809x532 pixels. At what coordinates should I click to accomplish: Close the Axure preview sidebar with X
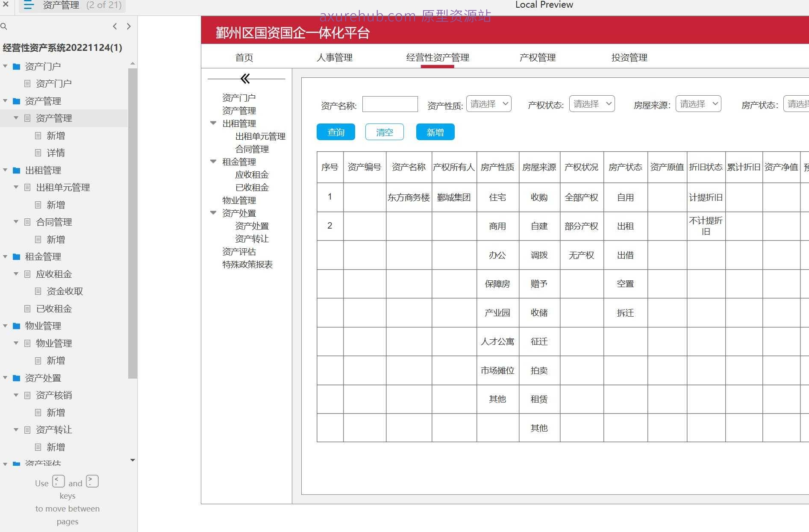(x=6, y=5)
